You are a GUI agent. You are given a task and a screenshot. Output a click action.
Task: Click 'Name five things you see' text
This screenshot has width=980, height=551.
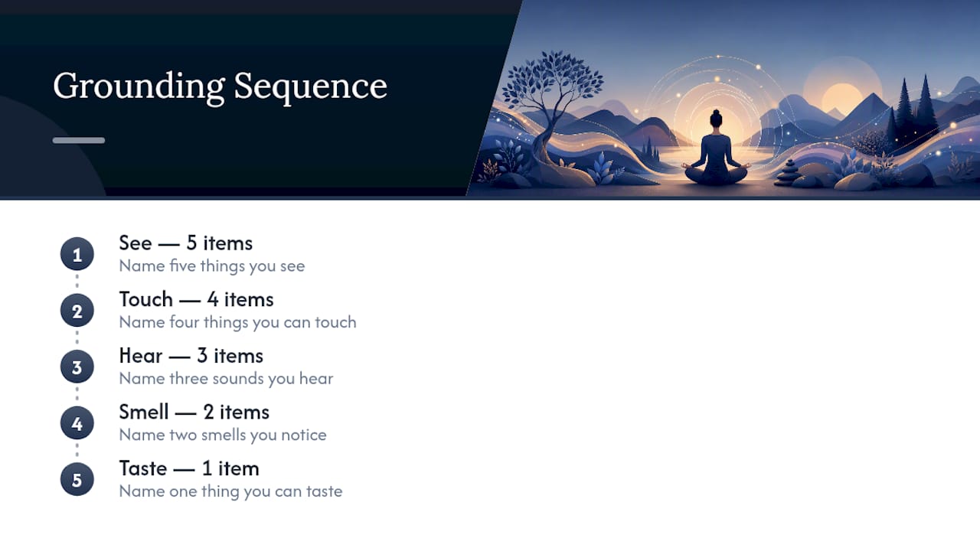coord(212,266)
